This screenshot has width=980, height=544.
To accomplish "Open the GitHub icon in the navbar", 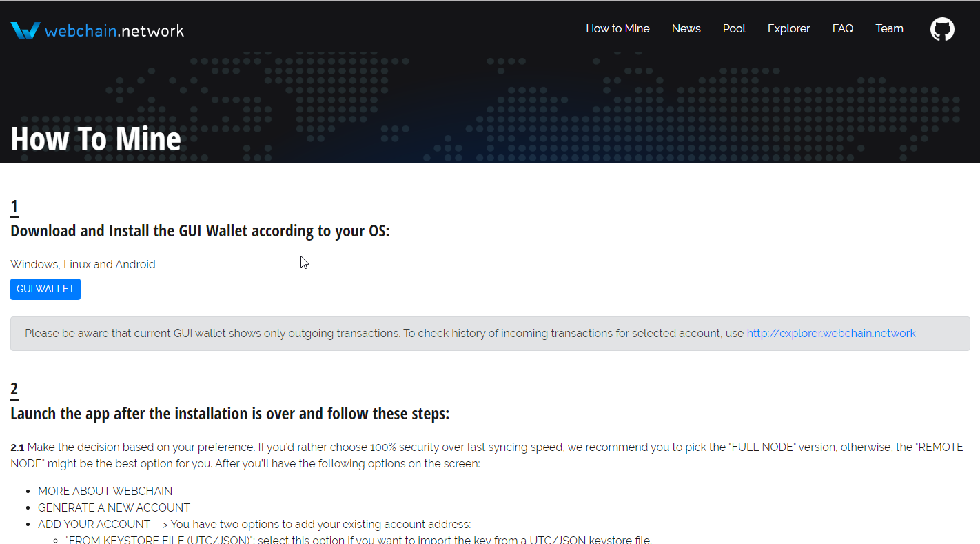I will pos(942,29).
